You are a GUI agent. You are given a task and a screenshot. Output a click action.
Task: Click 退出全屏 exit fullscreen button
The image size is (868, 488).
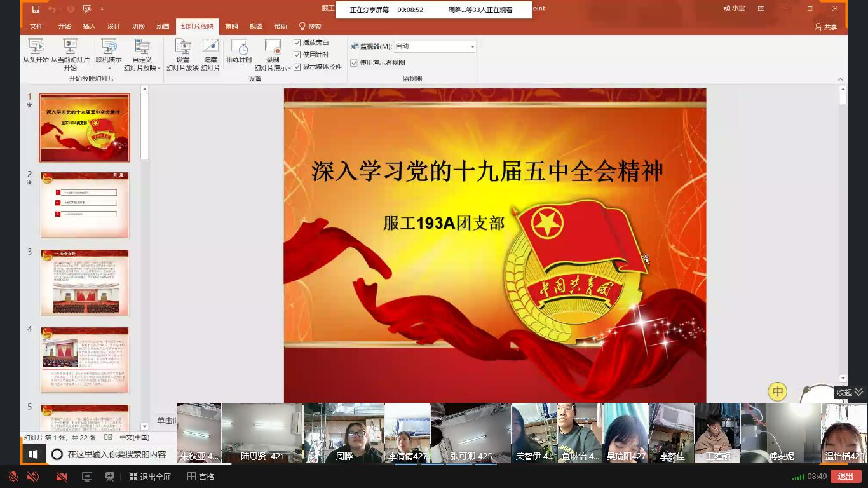(150, 477)
